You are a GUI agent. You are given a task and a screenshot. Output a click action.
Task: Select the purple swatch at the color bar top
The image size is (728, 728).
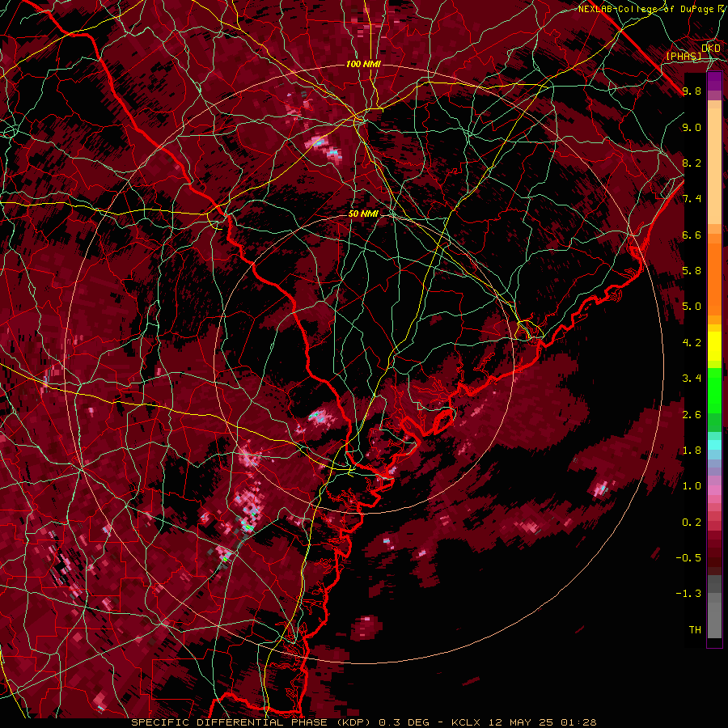[714, 81]
